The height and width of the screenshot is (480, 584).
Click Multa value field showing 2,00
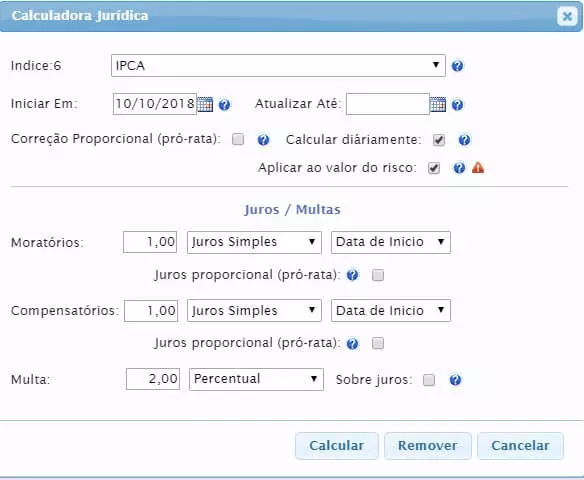(x=153, y=379)
